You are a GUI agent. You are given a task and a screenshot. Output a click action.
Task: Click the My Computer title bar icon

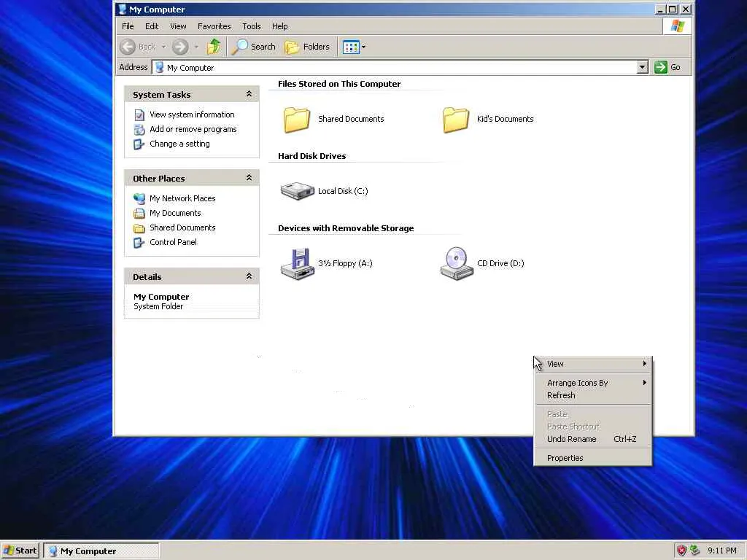pyautogui.click(x=122, y=9)
